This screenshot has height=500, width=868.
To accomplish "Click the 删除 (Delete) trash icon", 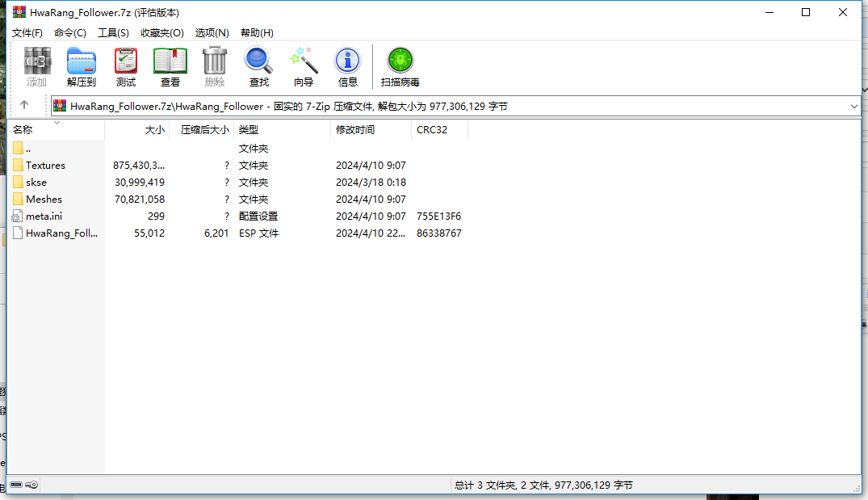I will (215, 61).
